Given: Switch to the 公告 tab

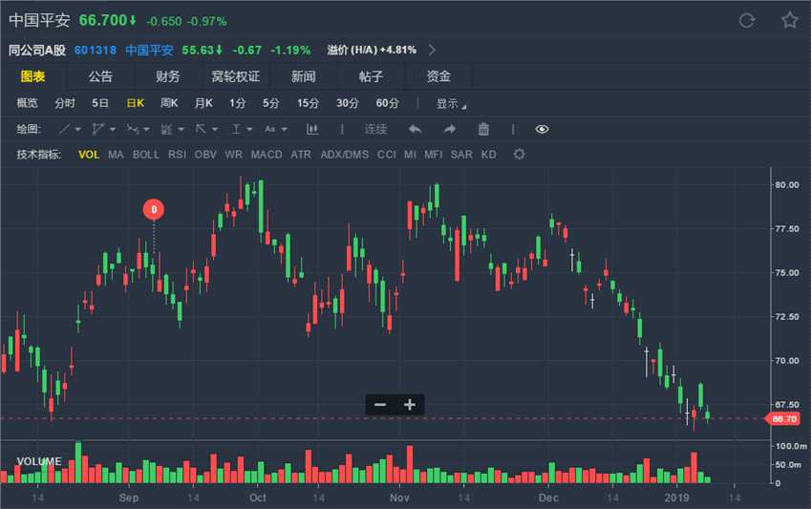Looking at the screenshot, I should pyautogui.click(x=100, y=76).
